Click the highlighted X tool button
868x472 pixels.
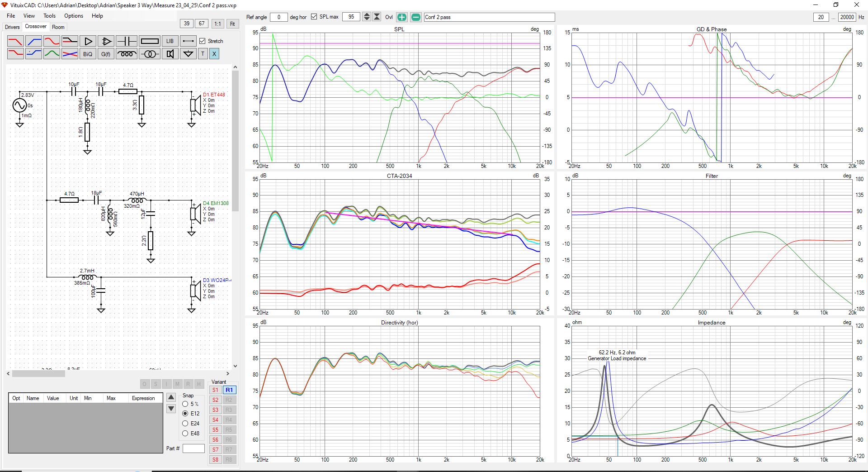pos(214,54)
